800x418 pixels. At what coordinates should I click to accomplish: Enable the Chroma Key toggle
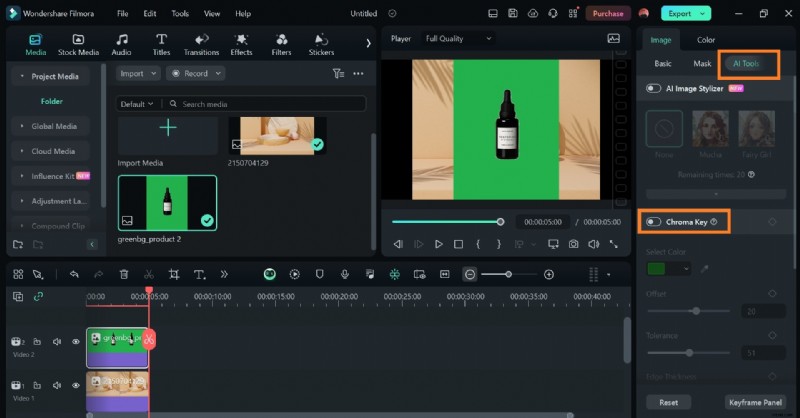[x=654, y=222]
